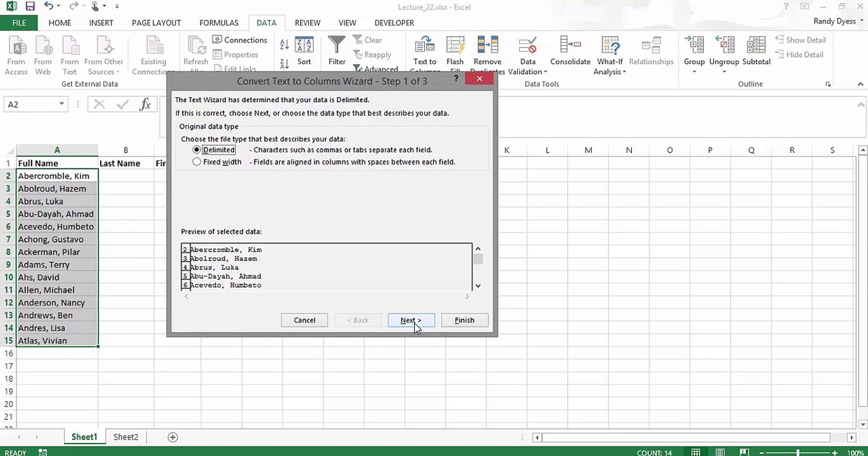Switch to the HOME tab
This screenshot has width=868, height=456.
click(60, 23)
